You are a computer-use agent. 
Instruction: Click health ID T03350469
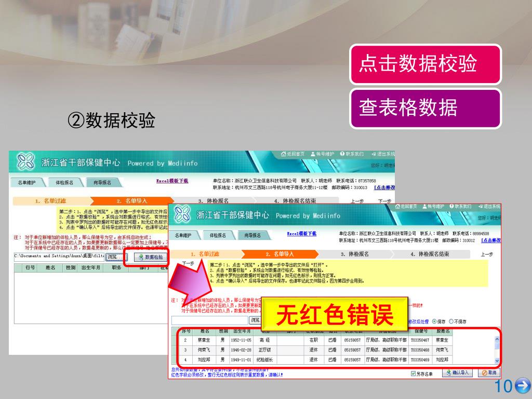point(420,360)
